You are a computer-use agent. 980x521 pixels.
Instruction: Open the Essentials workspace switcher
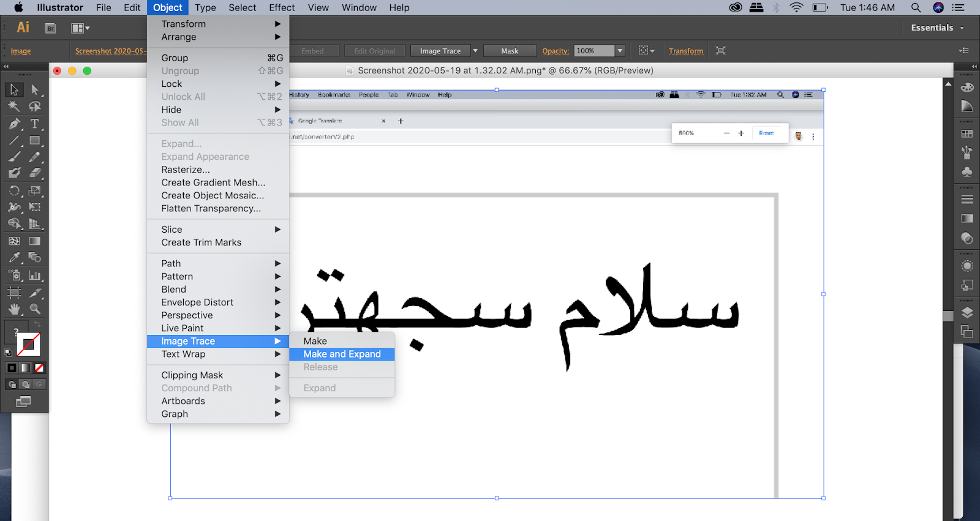click(x=937, y=28)
